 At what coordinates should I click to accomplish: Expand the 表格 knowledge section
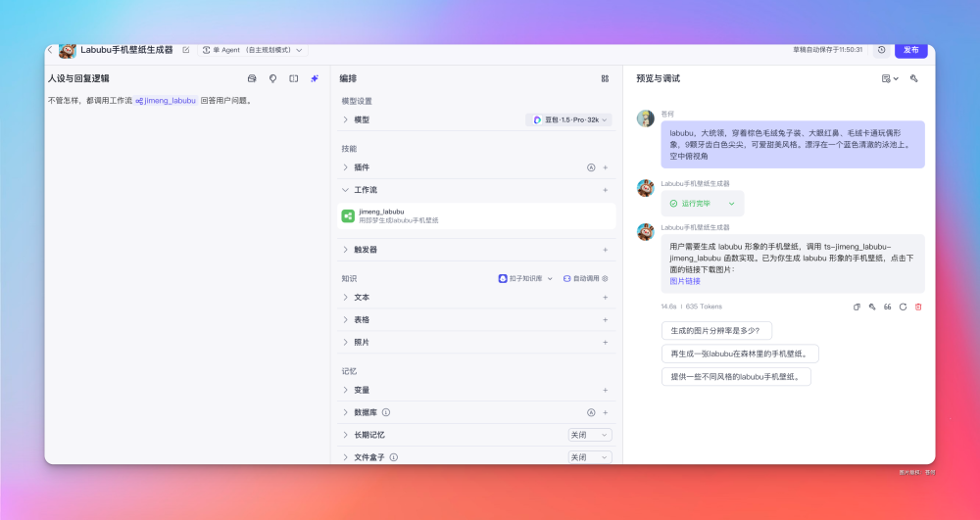click(x=346, y=320)
